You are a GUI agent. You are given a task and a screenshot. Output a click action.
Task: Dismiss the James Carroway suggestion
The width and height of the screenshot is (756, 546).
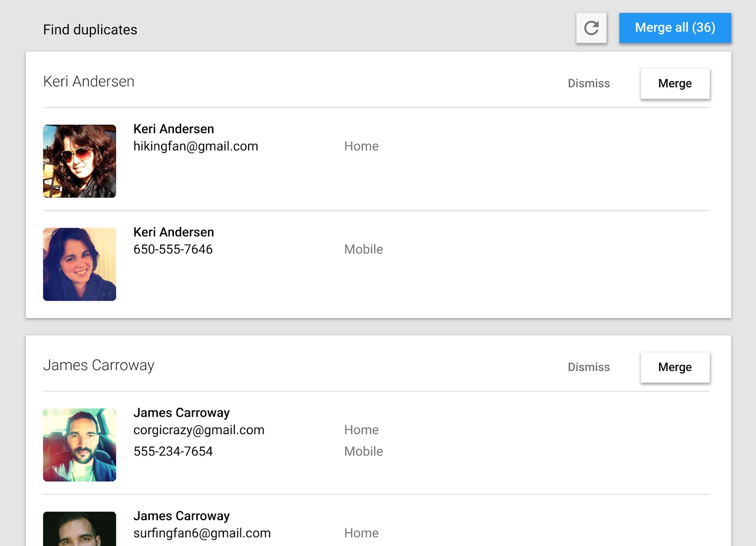(589, 367)
